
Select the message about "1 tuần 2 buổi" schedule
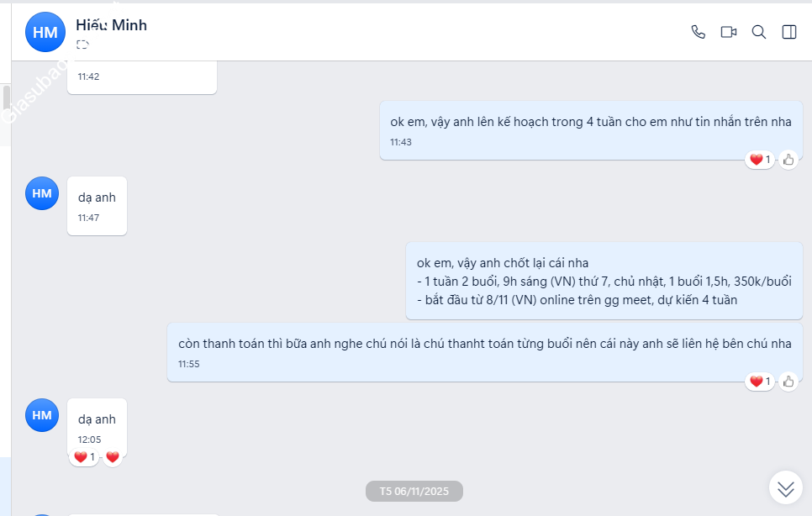pyautogui.click(x=604, y=281)
